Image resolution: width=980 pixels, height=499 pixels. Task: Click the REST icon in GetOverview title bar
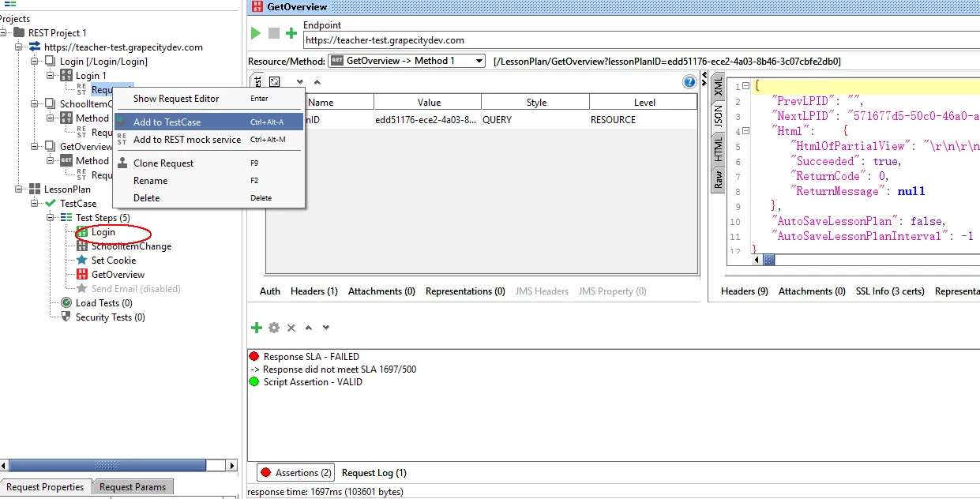(257, 7)
